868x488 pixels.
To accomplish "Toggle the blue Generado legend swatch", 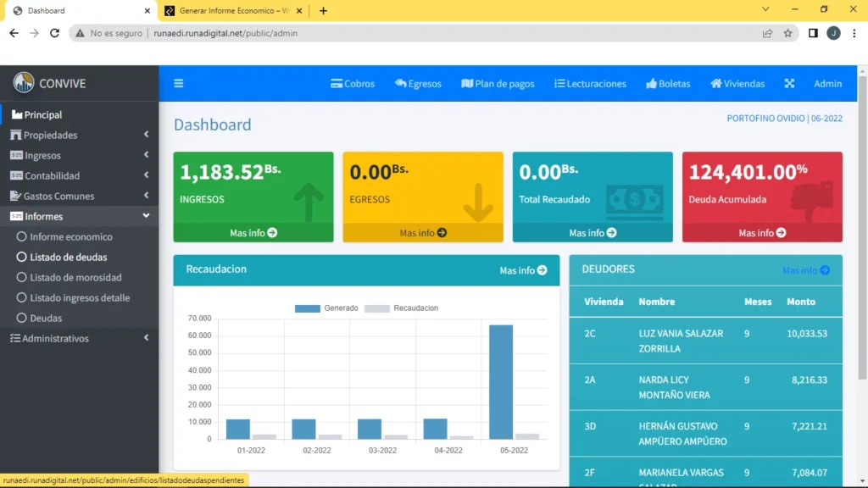I will 307,308.
